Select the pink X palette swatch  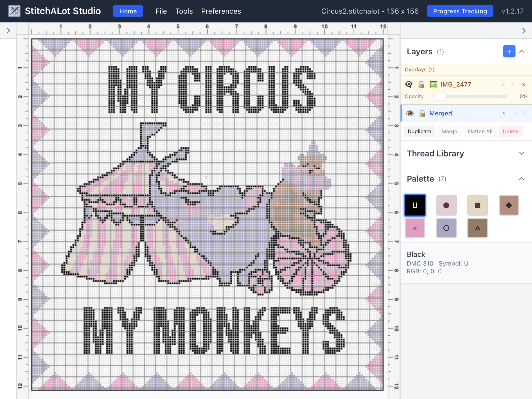pos(415,228)
